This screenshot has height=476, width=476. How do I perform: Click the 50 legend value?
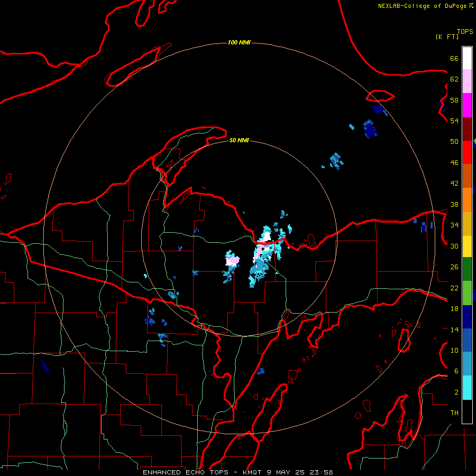[454, 142]
